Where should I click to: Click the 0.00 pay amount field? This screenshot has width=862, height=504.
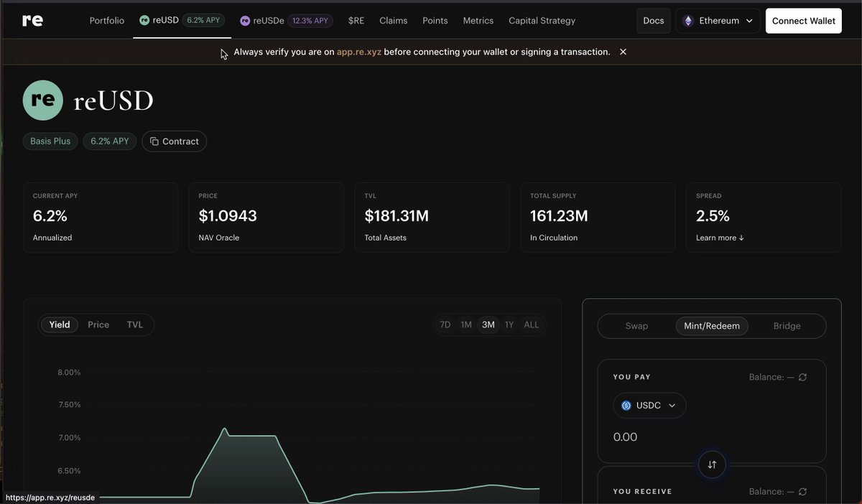[x=625, y=437]
